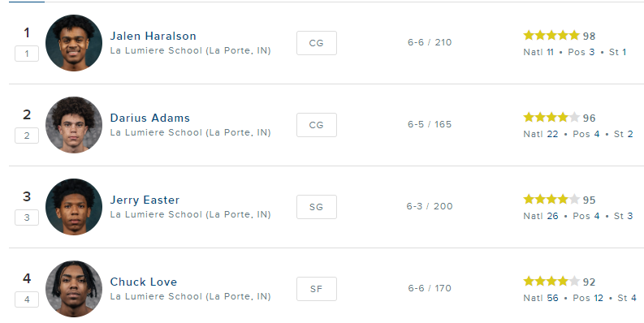
Task: Open Jerry Easter's player photo
Action: click(x=74, y=207)
